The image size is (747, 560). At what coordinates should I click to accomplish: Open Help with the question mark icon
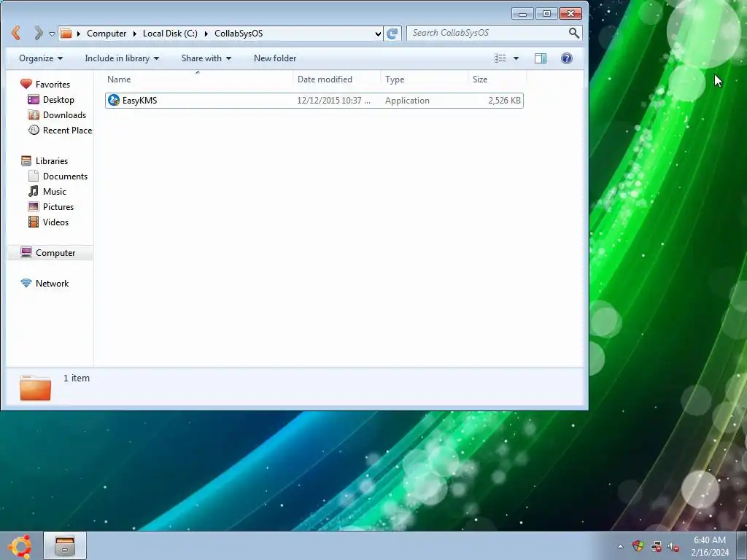(566, 58)
